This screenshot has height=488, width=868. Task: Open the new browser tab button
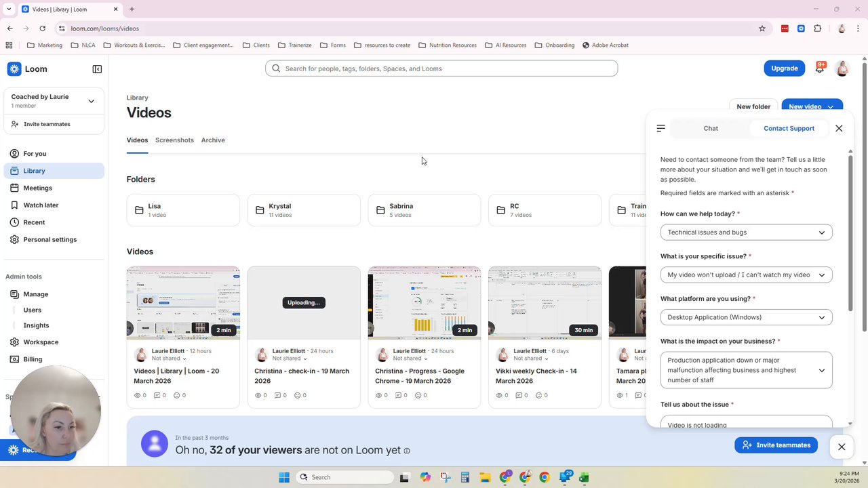click(x=132, y=9)
